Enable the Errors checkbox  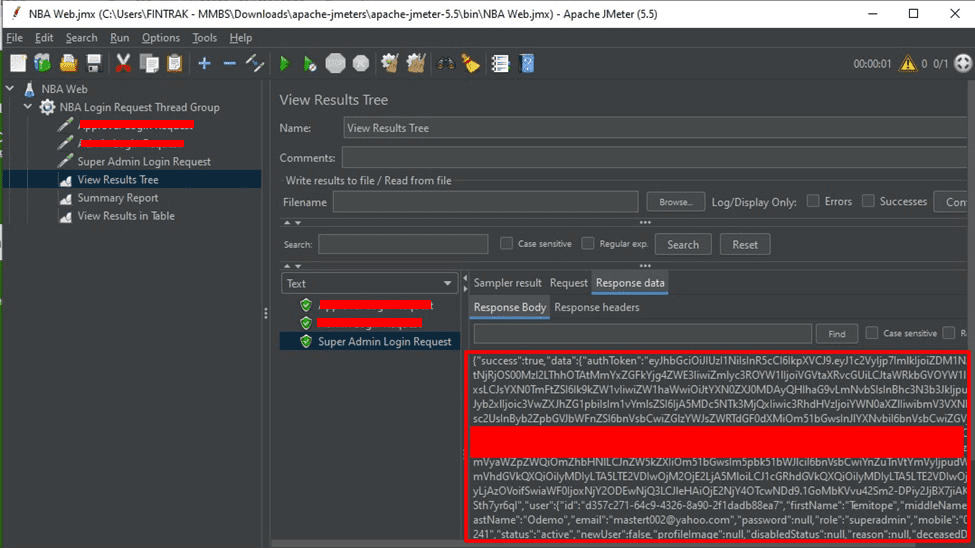coord(813,201)
